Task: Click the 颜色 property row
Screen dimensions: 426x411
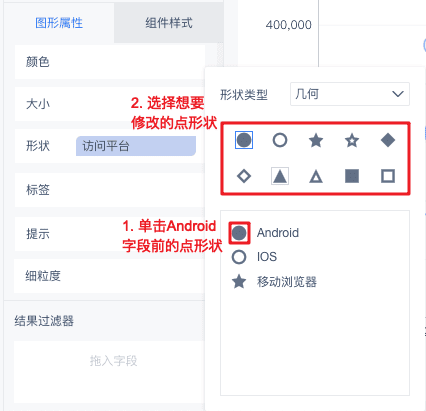Action: pyautogui.click(x=110, y=62)
